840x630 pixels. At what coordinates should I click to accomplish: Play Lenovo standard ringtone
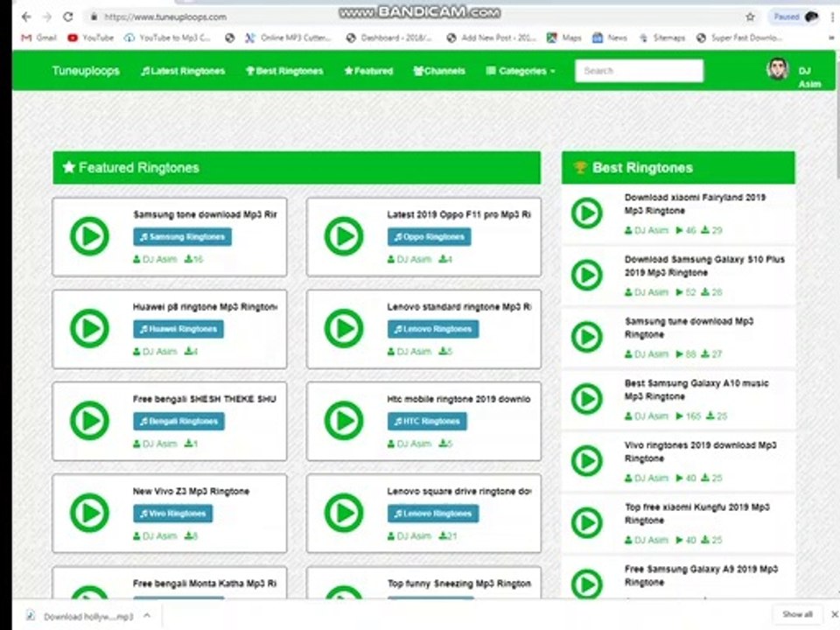(344, 328)
